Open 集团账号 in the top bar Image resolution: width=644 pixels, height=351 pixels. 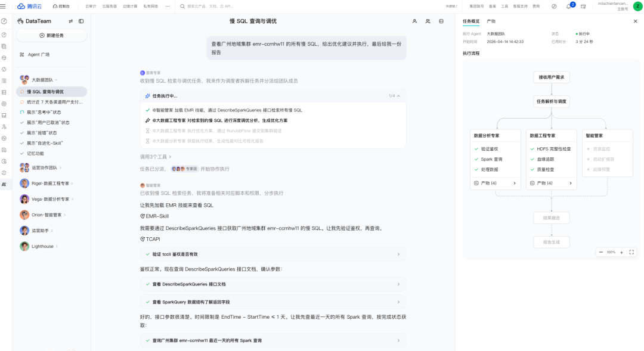(x=476, y=6)
